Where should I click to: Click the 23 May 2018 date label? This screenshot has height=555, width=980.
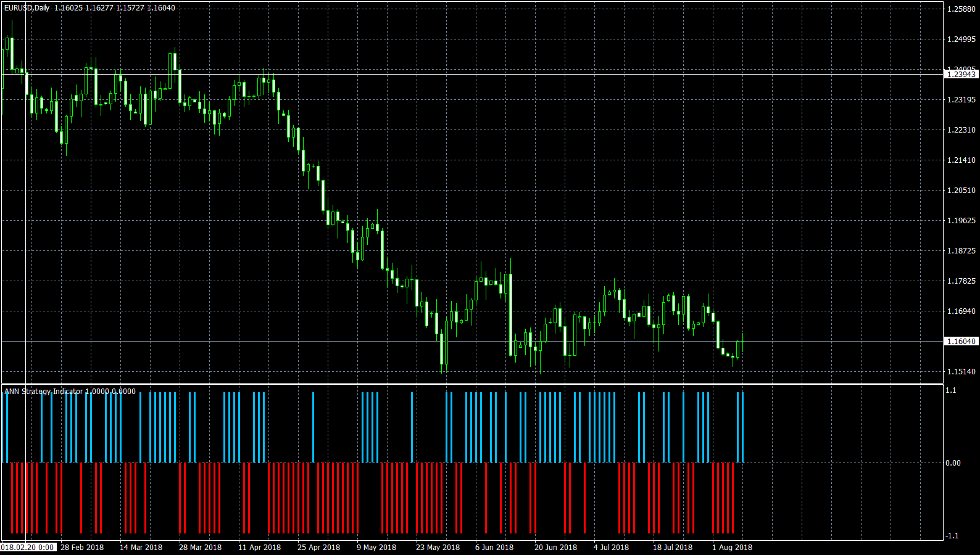(438, 548)
